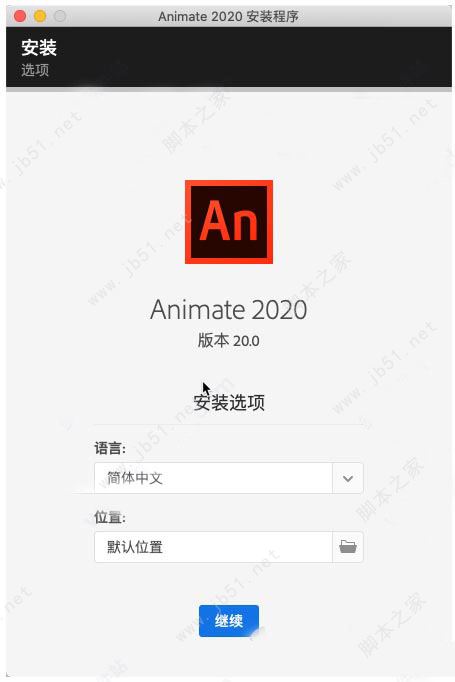Click the 语言: label
Viewport: 455px width, 682px height.
tap(110, 448)
